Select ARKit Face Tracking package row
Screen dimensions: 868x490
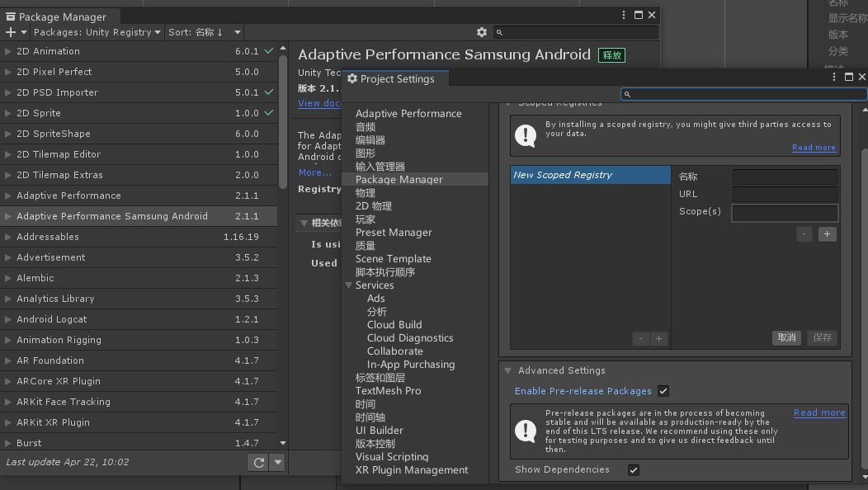click(x=139, y=402)
